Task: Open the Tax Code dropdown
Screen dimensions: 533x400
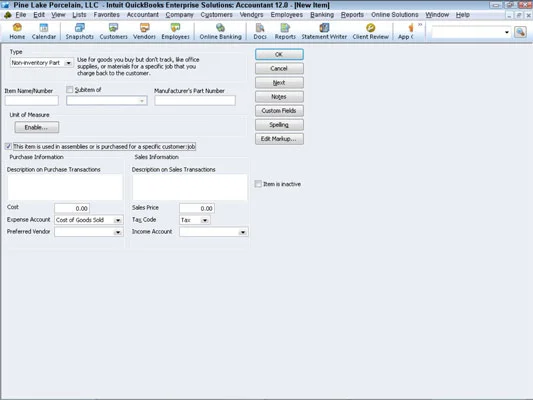Action: coord(205,220)
